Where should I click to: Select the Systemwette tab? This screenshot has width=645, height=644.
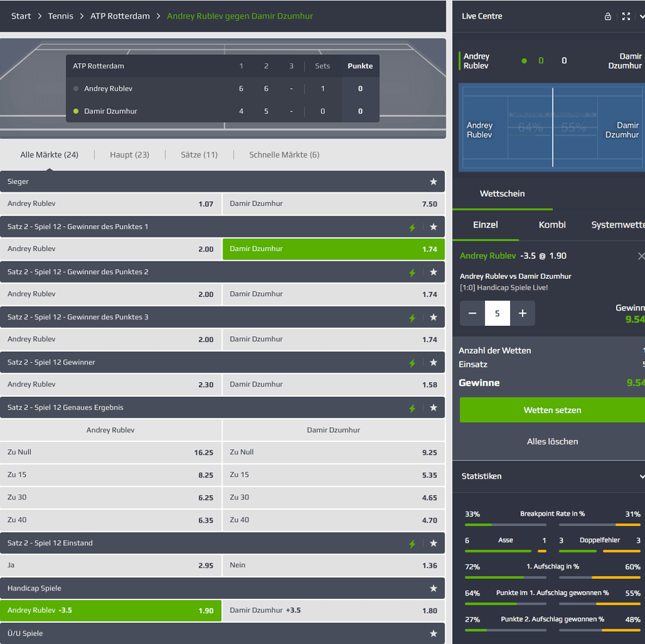(618, 225)
